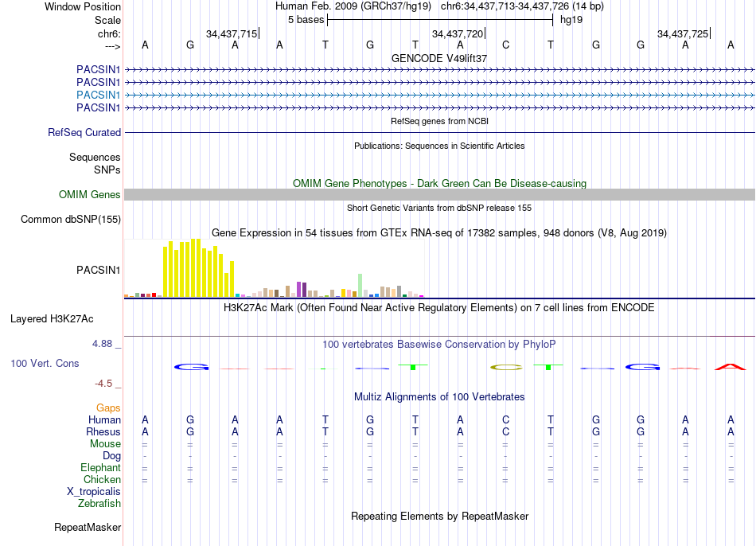The image size is (756, 546).
Task: Select the Zebrafish alignment row label
Action: (x=99, y=504)
